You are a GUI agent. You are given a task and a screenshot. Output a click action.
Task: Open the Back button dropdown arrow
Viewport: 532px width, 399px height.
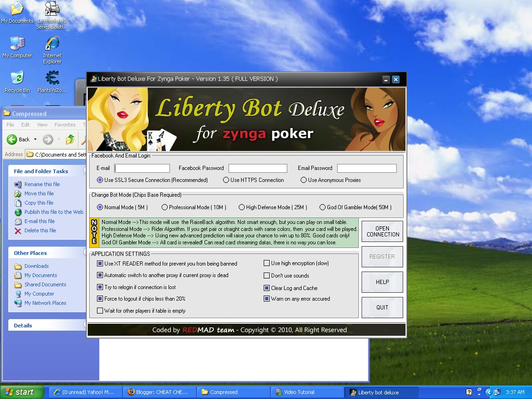(35, 139)
